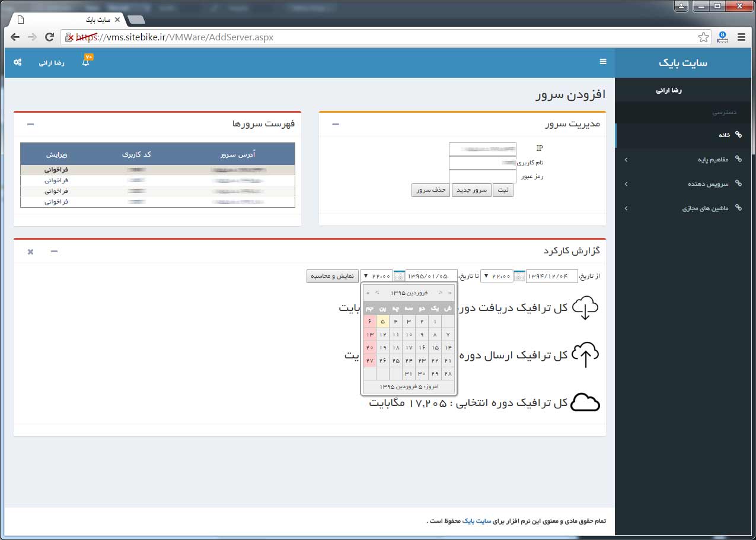Toggle the sidebar with the hamburger icon

603,62
